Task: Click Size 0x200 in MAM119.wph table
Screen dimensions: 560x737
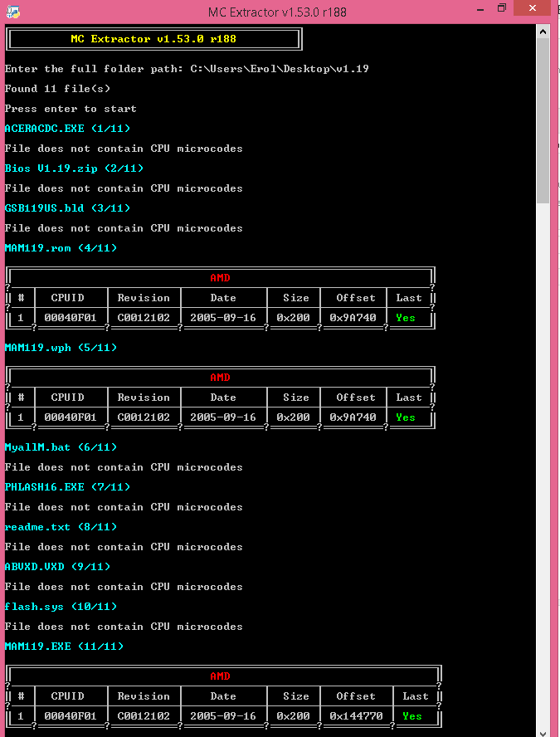Action: [x=293, y=417]
